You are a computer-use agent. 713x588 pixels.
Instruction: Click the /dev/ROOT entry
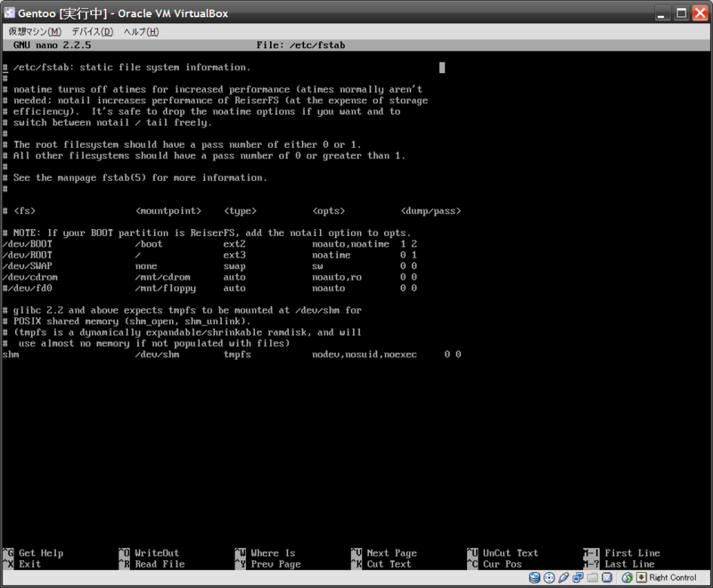click(x=28, y=255)
